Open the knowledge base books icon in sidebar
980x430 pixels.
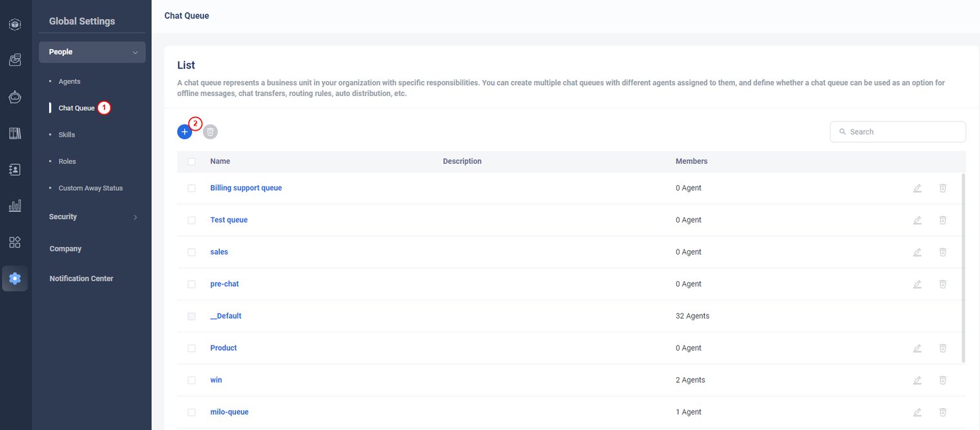pyautogui.click(x=15, y=133)
